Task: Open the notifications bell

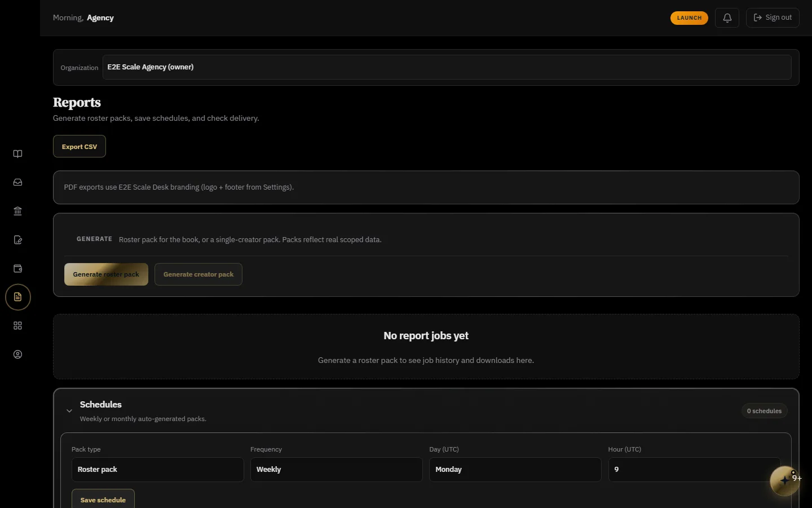Action: [727, 17]
